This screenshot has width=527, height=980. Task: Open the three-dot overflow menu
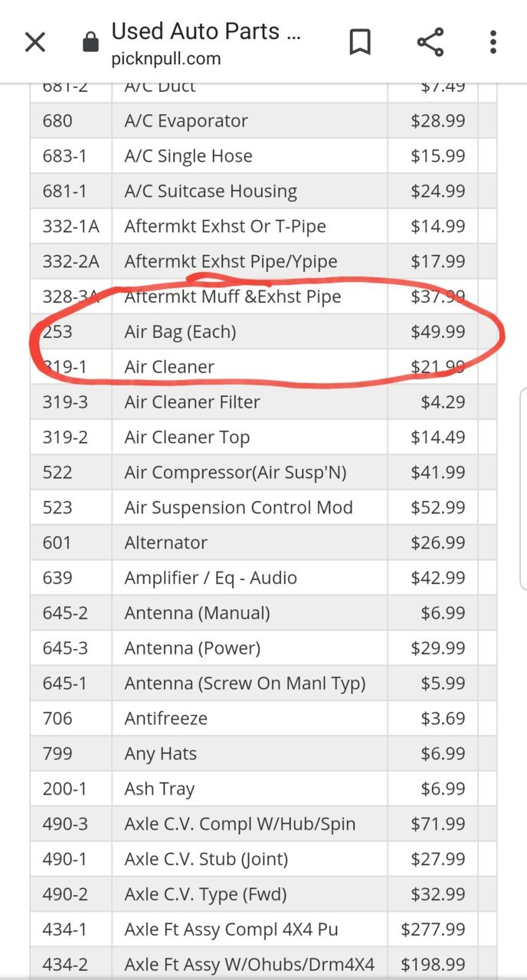tap(493, 42)
